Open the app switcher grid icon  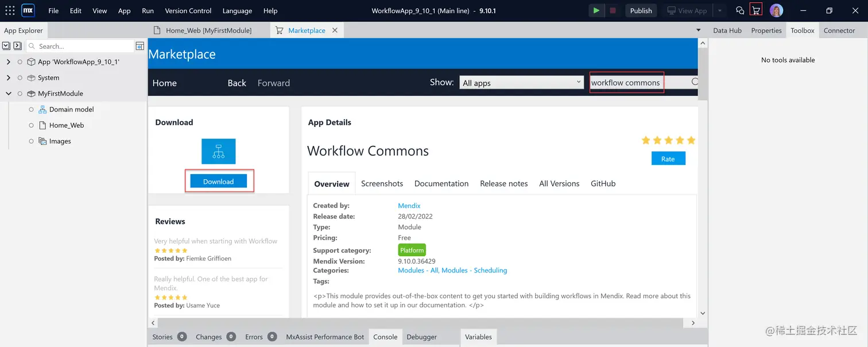(10, 10)
